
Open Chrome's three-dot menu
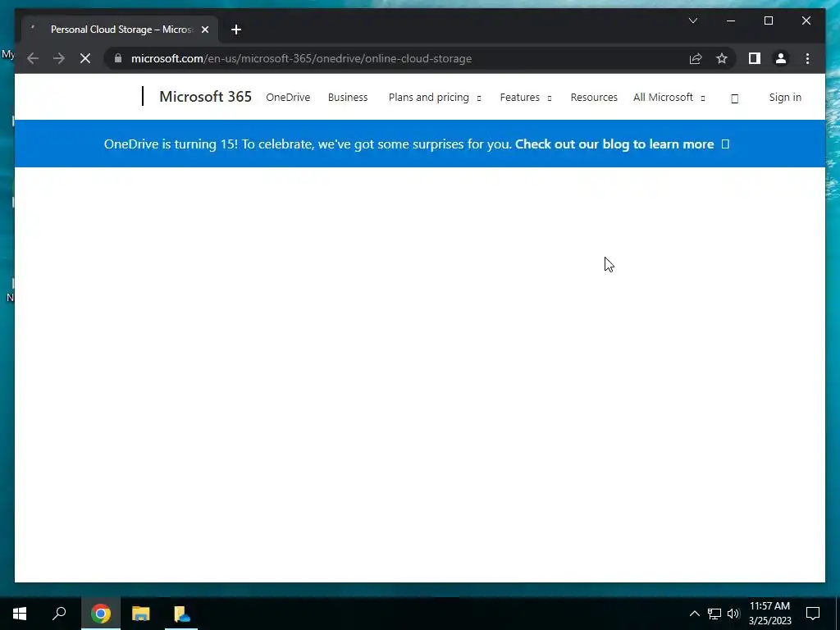tap(807, 58)
